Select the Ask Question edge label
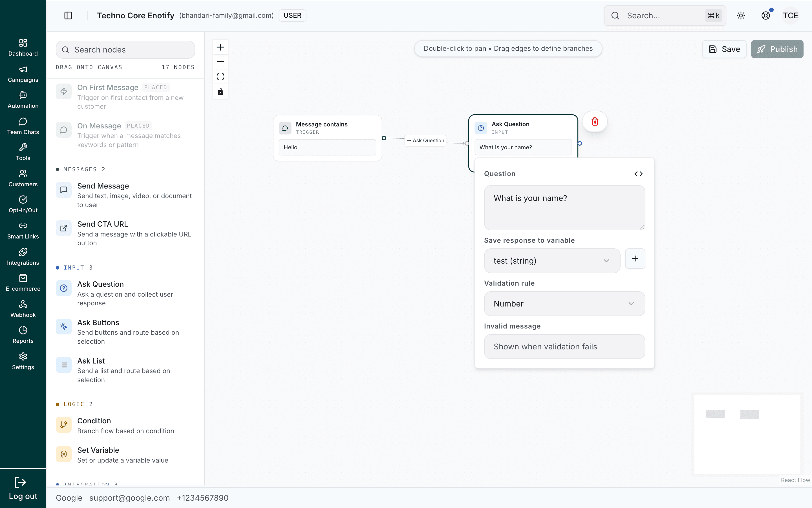Image resolution: width=812 pixels, height=508 pixels. (425, 141)
